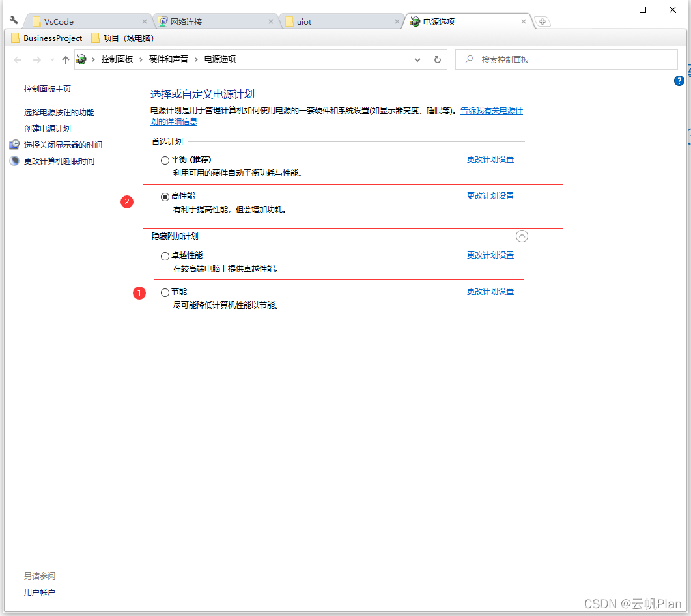The width and height of the screenshot is (691, 616).
Task: Switch to the 网络连接 tab
Action: [x=216, y=21]
